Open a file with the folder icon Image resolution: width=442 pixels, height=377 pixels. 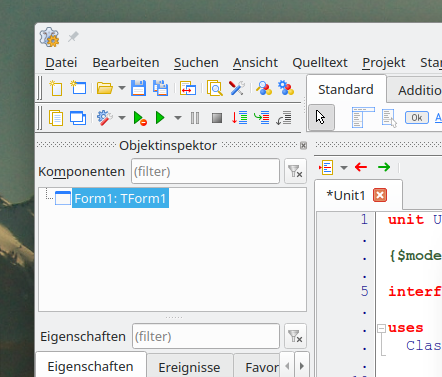coord(105,88)
